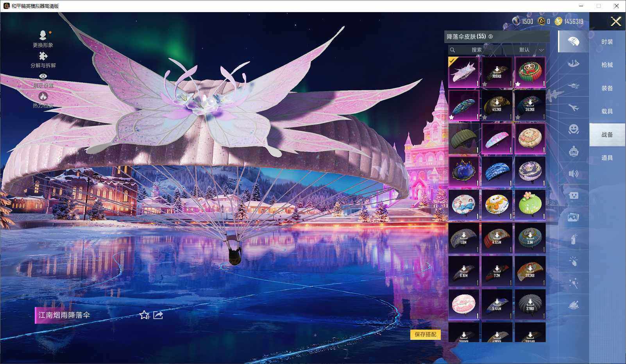The height and width of the screenshot is (364, 626).
Task: Open the helmet category icon
Action: click(x=573, y=151)
